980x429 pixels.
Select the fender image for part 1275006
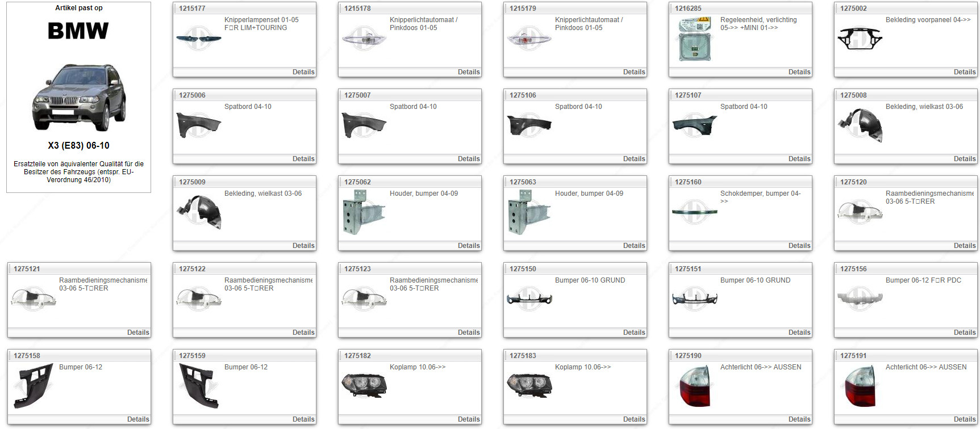point(198,125)
